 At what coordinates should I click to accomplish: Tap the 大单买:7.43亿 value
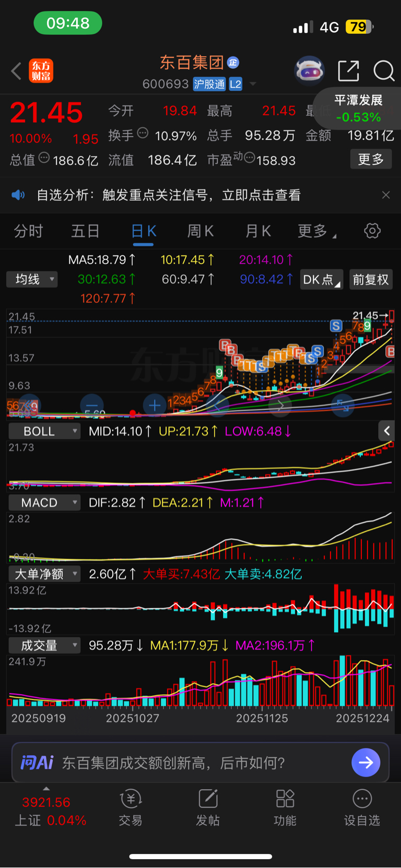coord(181,574)
